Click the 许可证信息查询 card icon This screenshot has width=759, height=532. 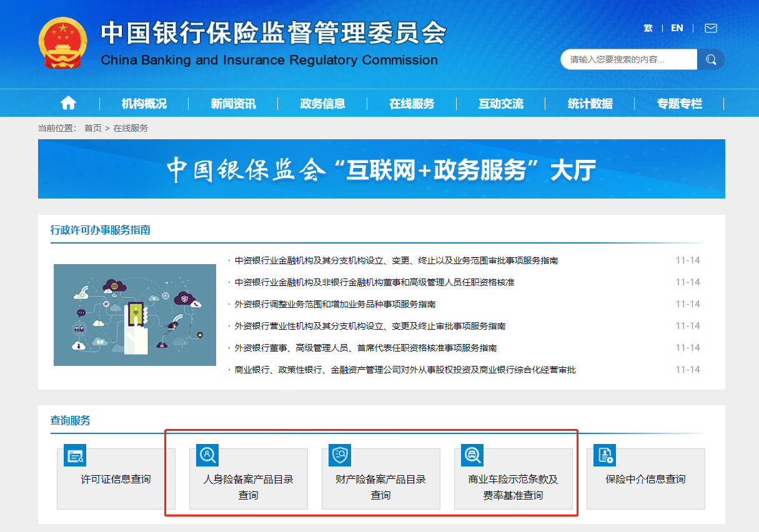[74, 455]
